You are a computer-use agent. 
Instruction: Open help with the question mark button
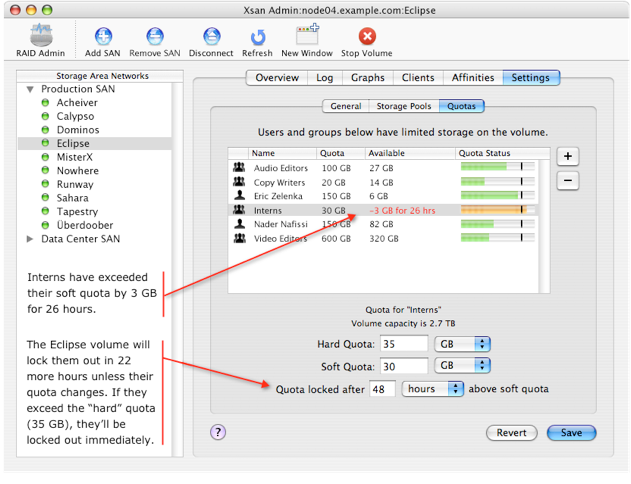[x=218, y=432]
